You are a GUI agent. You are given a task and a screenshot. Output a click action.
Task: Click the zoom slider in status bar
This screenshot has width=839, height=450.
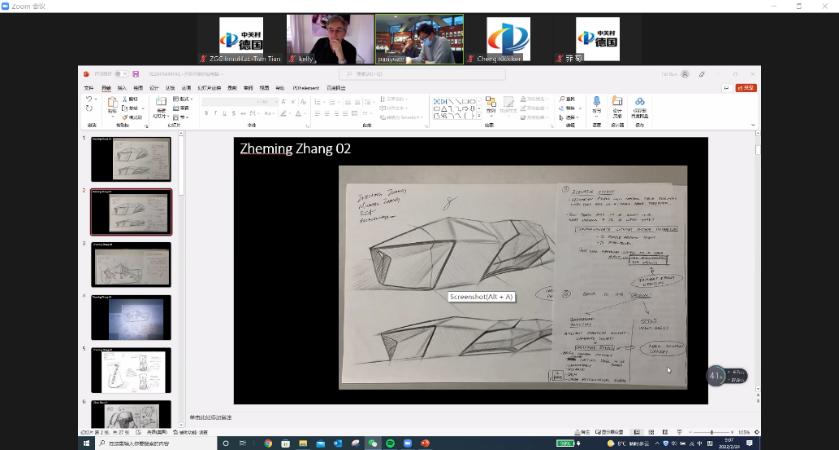click(711, 432)
